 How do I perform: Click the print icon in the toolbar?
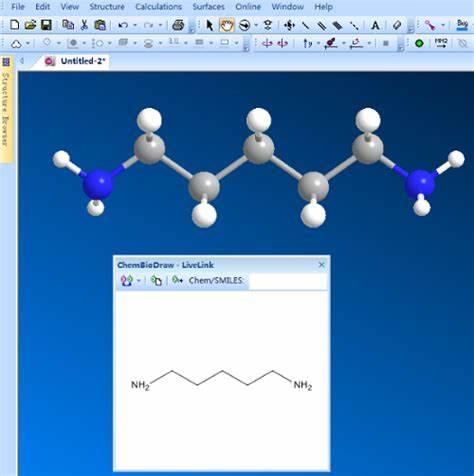tap(178, 25)
